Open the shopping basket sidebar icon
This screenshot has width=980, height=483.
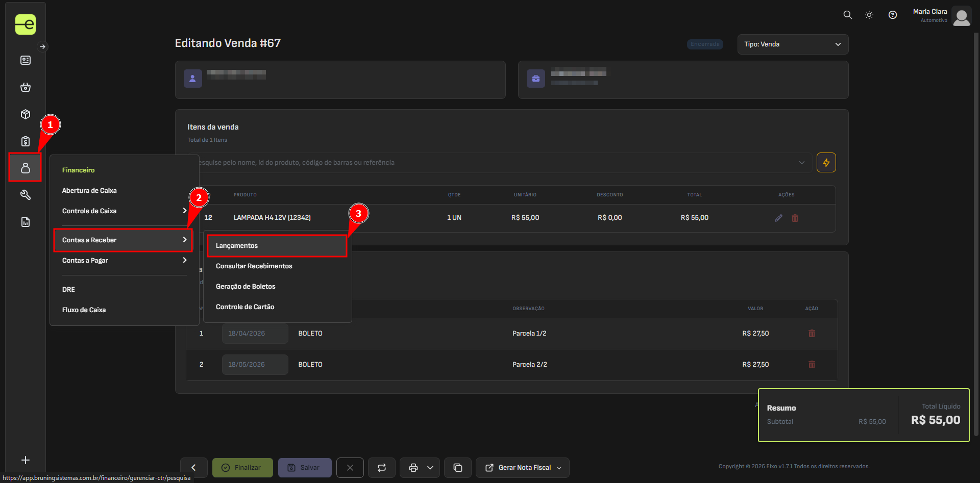25,87
